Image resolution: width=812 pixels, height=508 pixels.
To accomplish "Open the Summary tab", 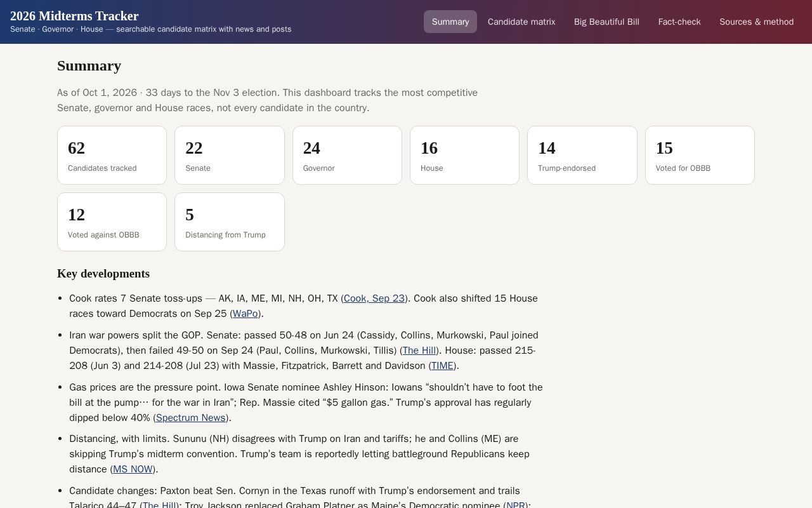I will coord(450,22).
